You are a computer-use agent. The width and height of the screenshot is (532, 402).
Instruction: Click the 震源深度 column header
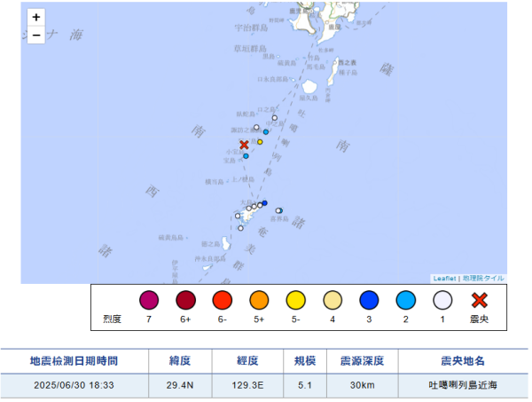363,361
